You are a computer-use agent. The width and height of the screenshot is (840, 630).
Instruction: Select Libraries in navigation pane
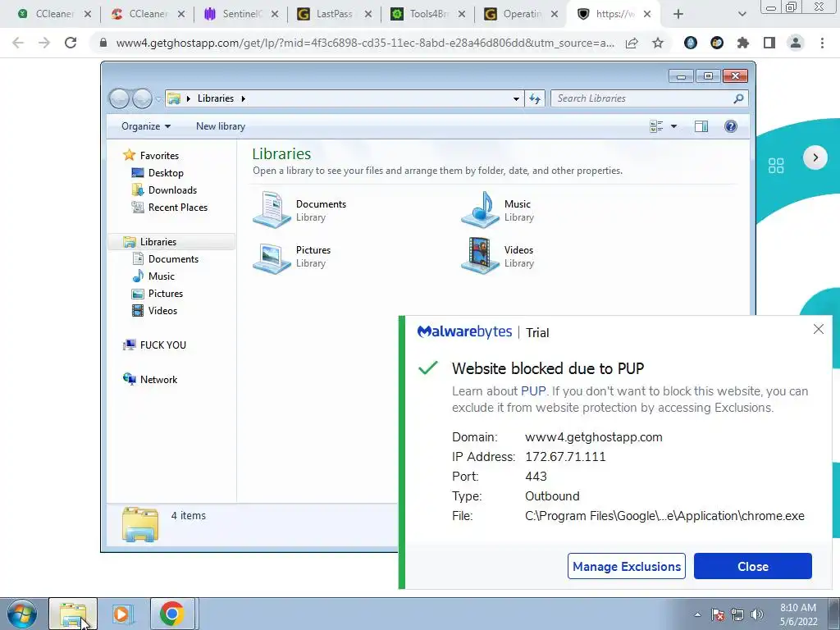pos(171,242)
